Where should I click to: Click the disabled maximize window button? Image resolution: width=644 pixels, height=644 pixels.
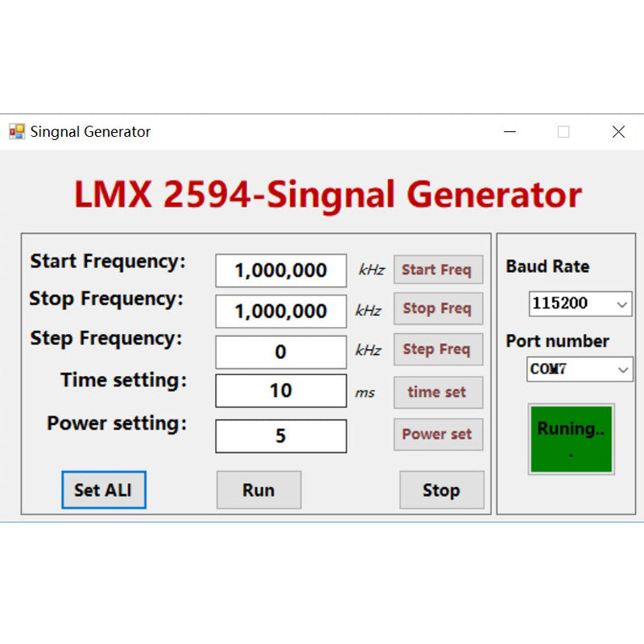tap(563, 132)
